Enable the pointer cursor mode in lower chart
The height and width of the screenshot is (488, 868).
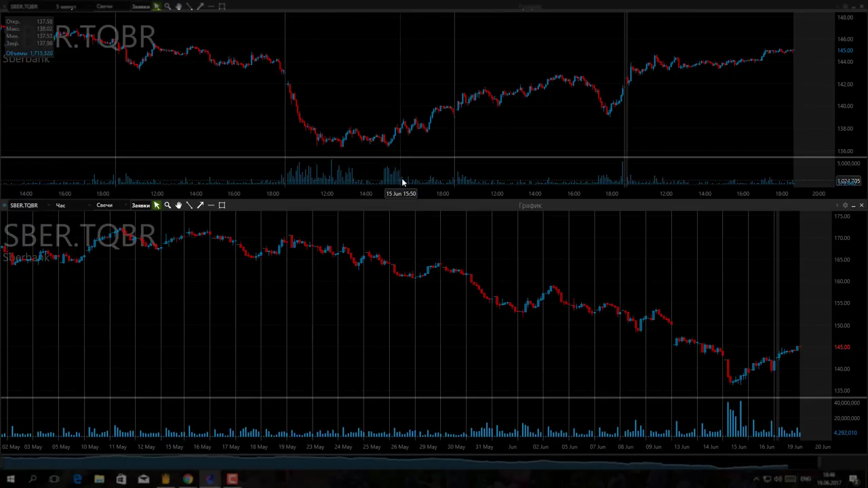pos(157,205)
